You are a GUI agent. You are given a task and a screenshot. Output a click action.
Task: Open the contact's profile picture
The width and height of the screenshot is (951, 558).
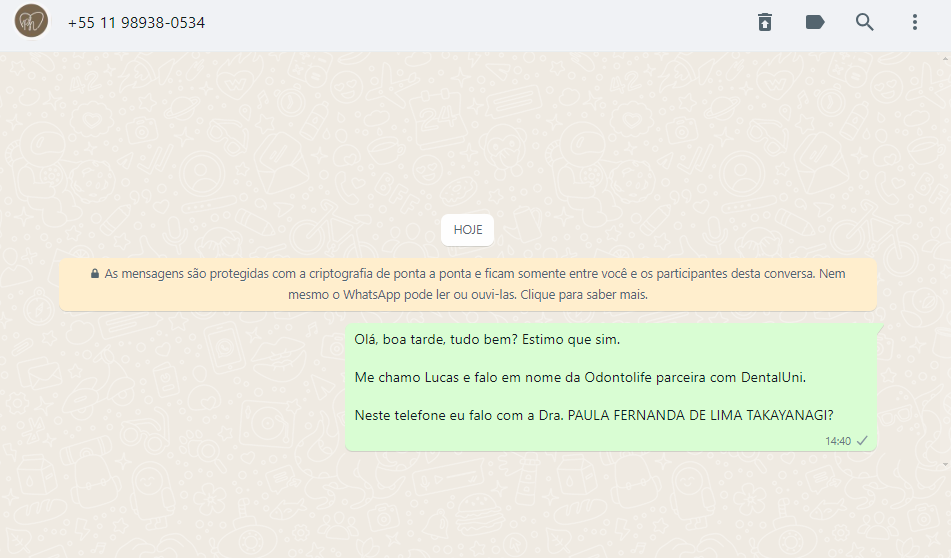coord(31,21)
